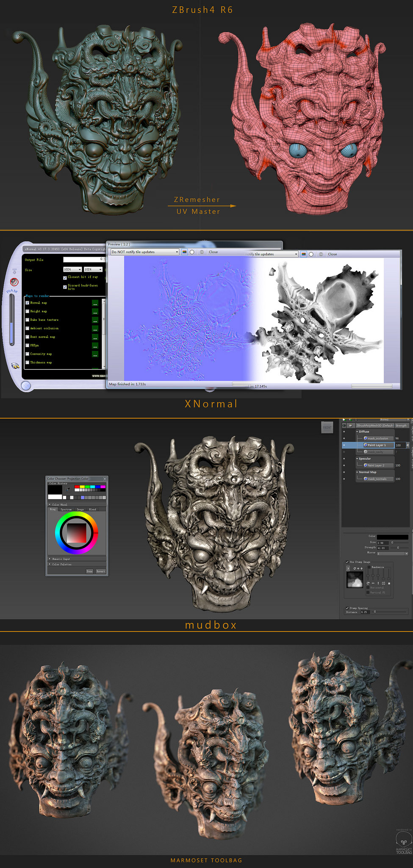Open options for Normal map in xNormal
The height and width of the screenshot is (868, 413).
(95, 303)
